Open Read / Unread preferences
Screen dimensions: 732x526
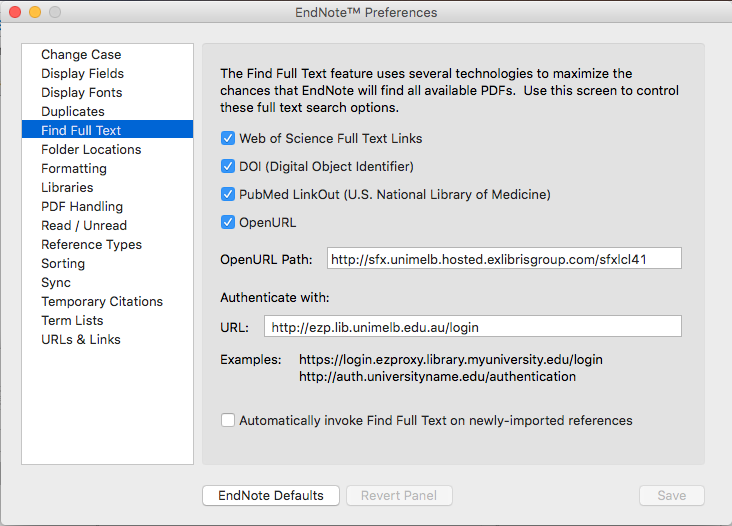tap(84, 225)
